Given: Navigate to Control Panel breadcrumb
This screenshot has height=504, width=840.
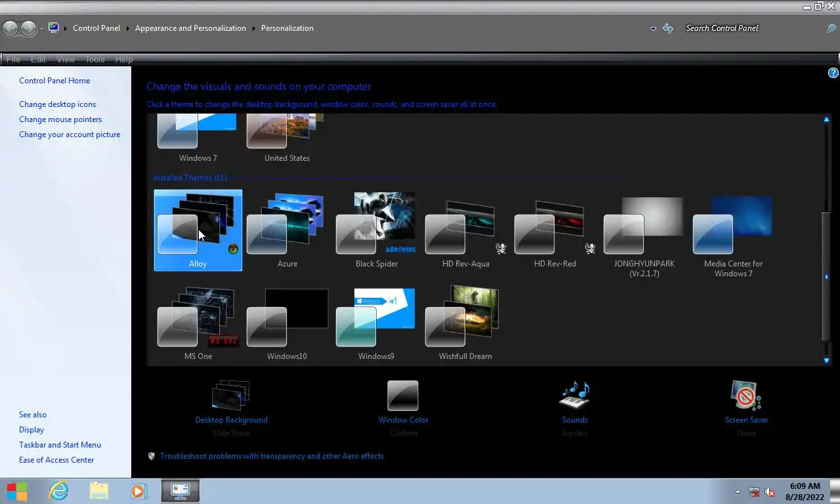Looking at the screenshot, I should (96, 28).
